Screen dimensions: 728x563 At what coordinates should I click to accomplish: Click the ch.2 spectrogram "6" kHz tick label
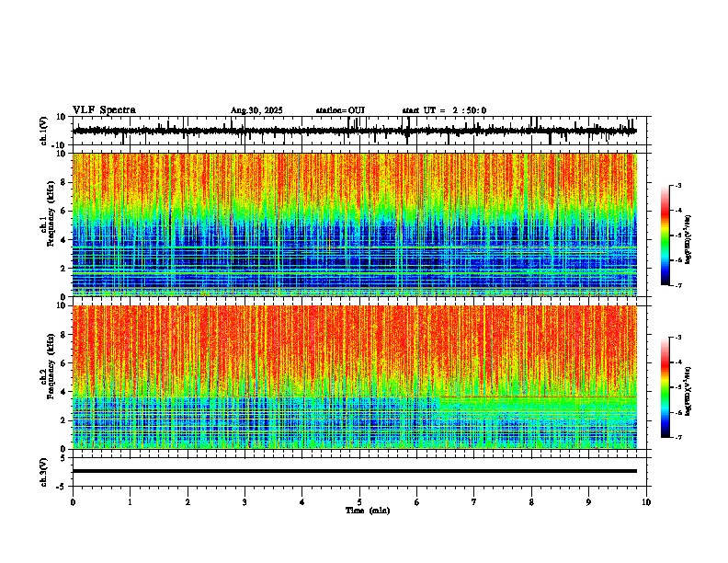tap(63, 363)
